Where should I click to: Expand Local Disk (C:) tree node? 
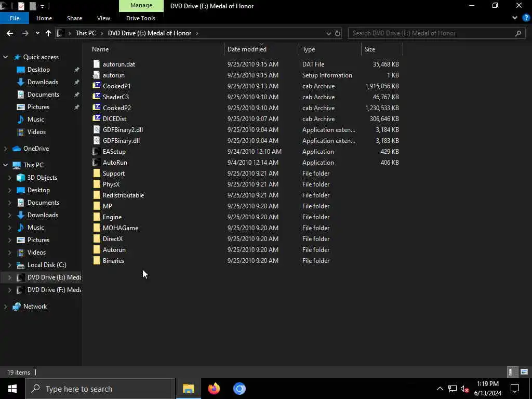pyautogui.click(x=9, y=265)
